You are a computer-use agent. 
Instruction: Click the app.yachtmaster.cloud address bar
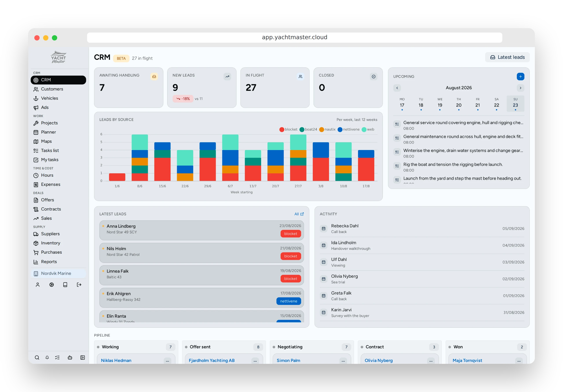click(x=294, y=38)
